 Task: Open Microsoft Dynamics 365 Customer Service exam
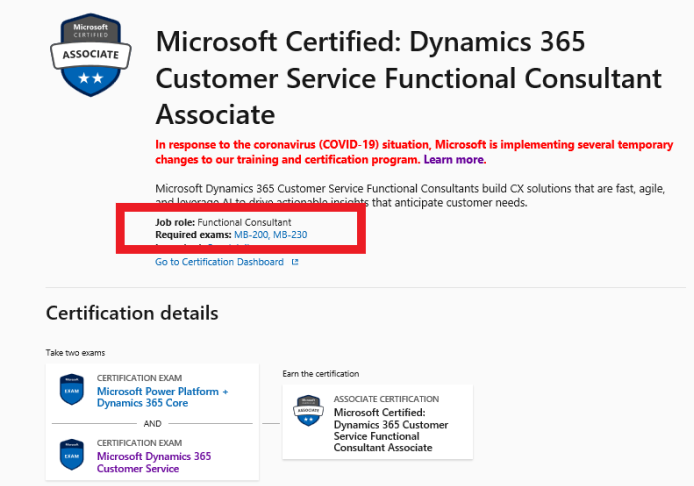(154, 462)
